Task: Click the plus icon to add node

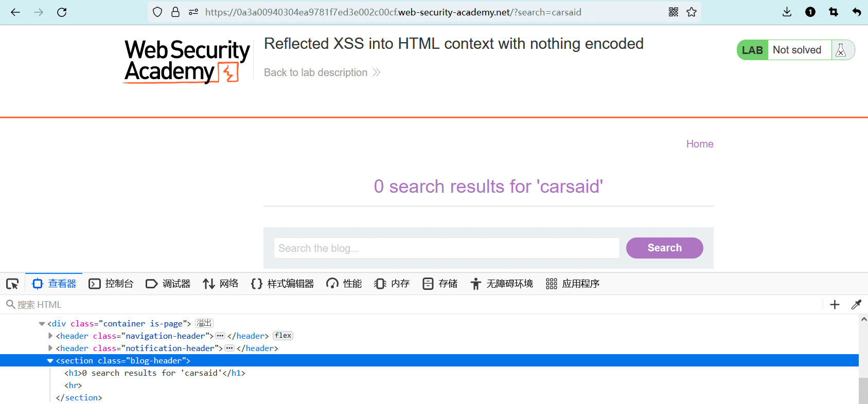Action: (x=835, y=305)
